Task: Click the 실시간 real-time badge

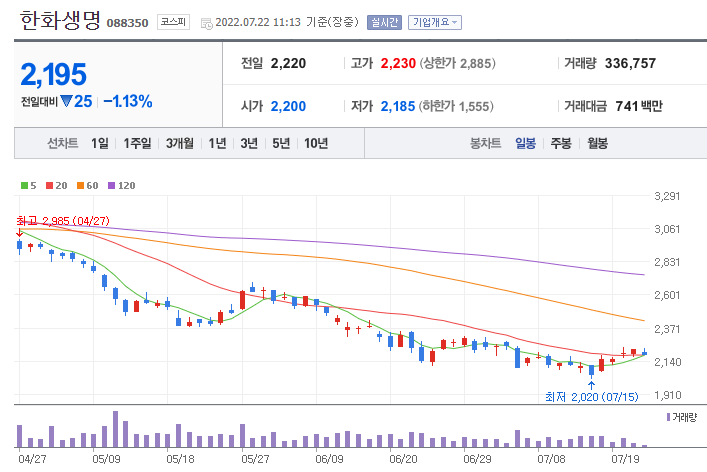Action: click(x=384, y=22)
